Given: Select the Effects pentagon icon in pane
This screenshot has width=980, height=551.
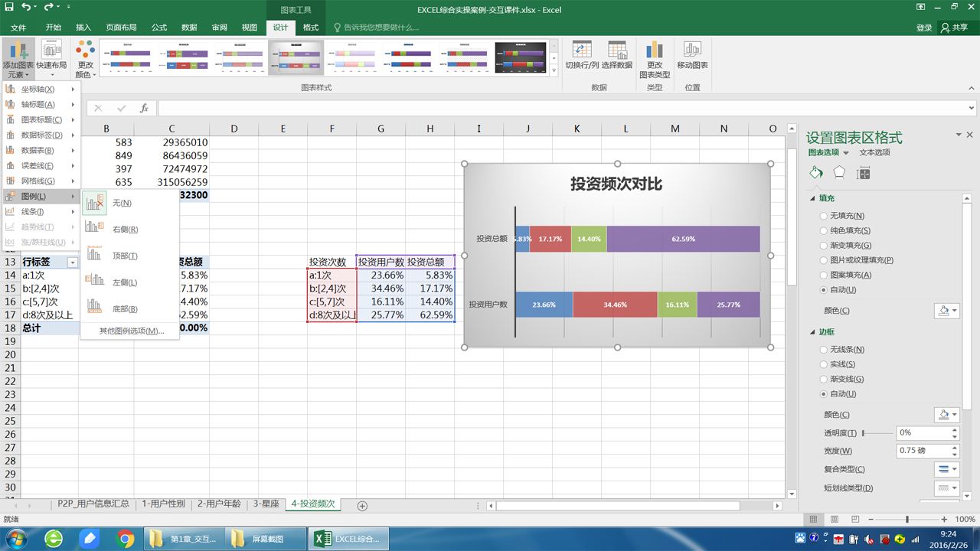Looking at the screenshot, I should (839, 173).
